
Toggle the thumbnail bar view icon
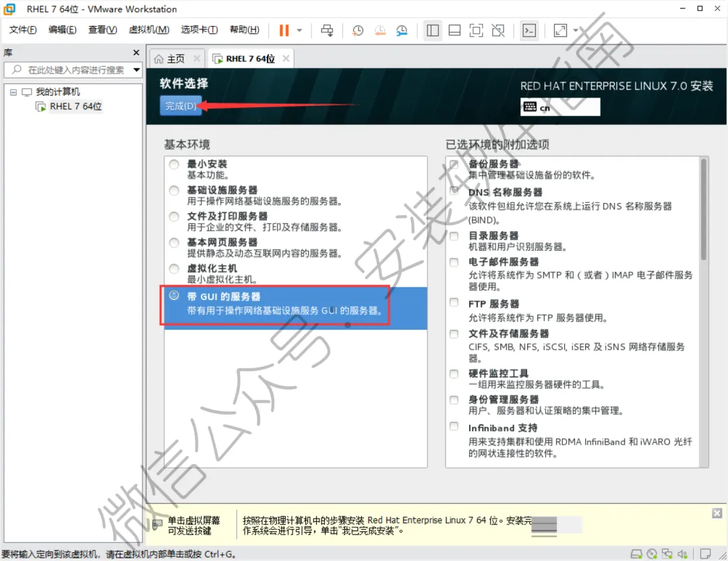pos(454,30)
